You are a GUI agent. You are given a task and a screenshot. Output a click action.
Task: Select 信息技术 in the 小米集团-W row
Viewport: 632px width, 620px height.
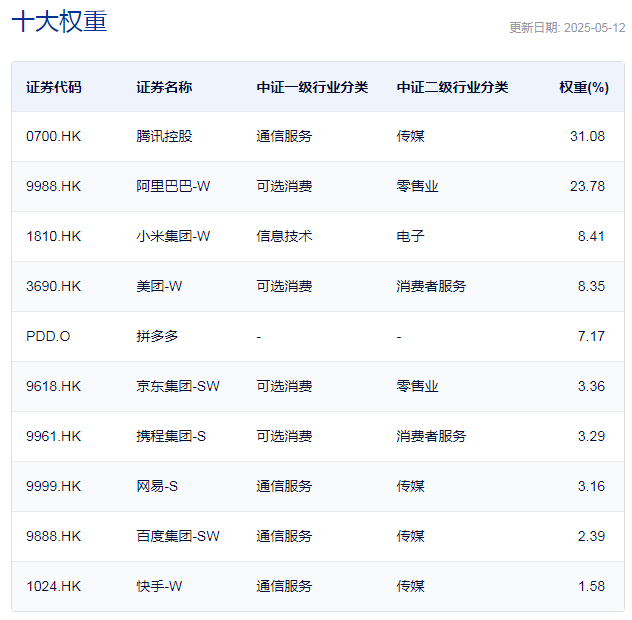click(284, 236)
